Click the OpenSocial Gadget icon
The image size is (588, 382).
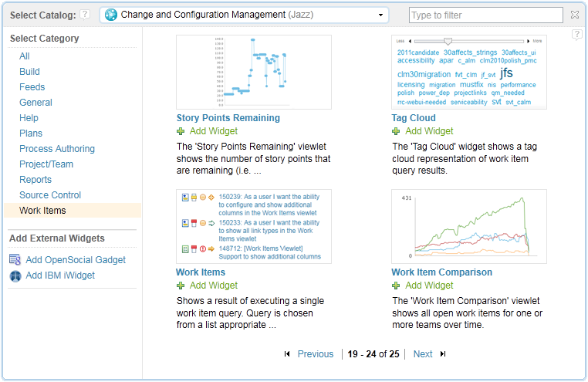click(x=15, y=260)
